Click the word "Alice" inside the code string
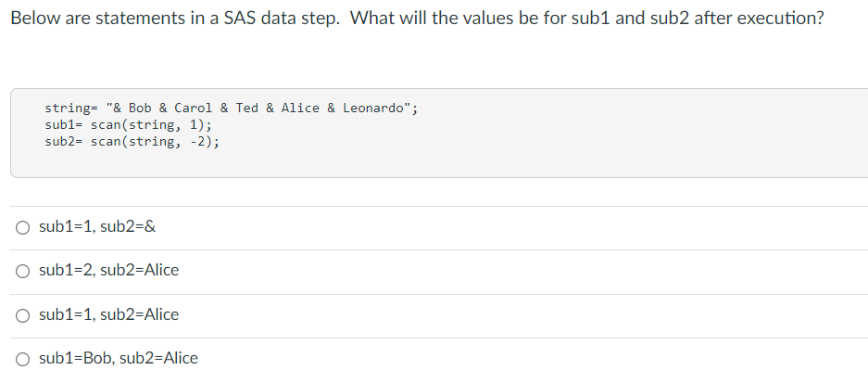The height and width of the screenshot is (383, 868). coord(300,108)
